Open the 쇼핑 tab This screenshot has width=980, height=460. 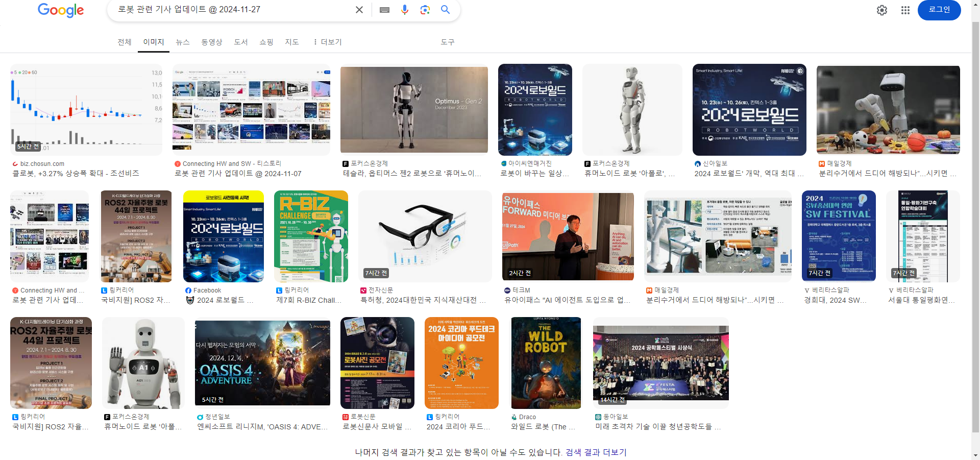[266, 42]
